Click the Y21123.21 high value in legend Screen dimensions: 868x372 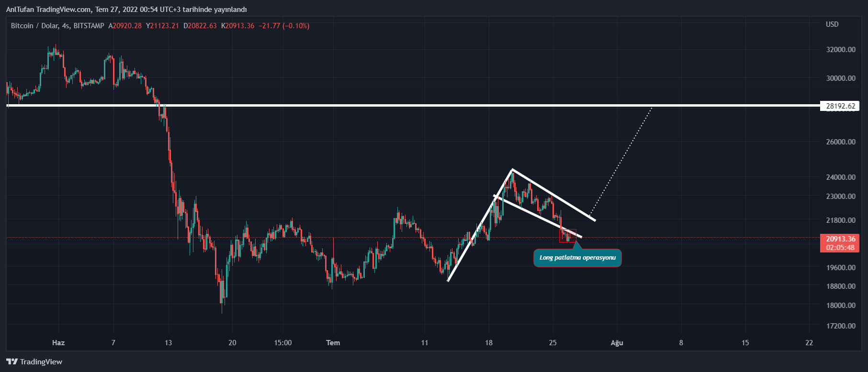(x=162, y=26)
